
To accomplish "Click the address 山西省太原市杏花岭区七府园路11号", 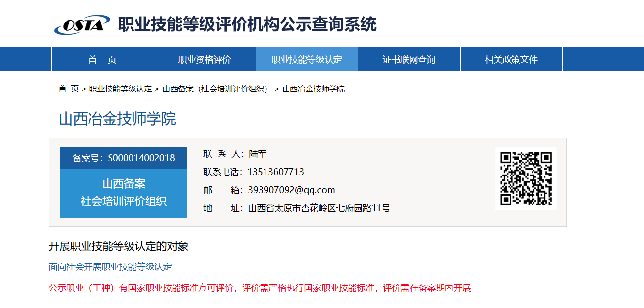I will (319, 208).
